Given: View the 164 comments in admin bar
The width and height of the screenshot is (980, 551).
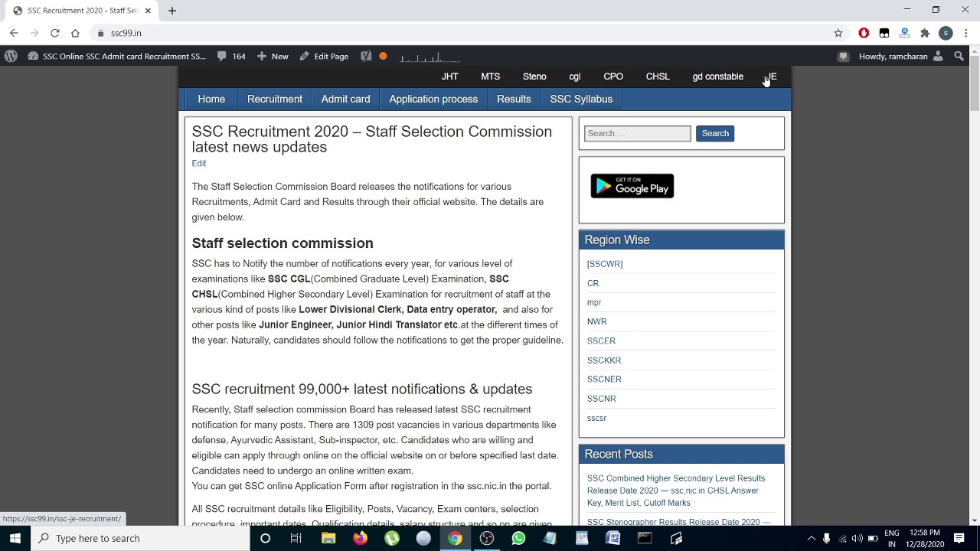Looking at the screenshot, I should pyautogui.click(x=231, y=56).
